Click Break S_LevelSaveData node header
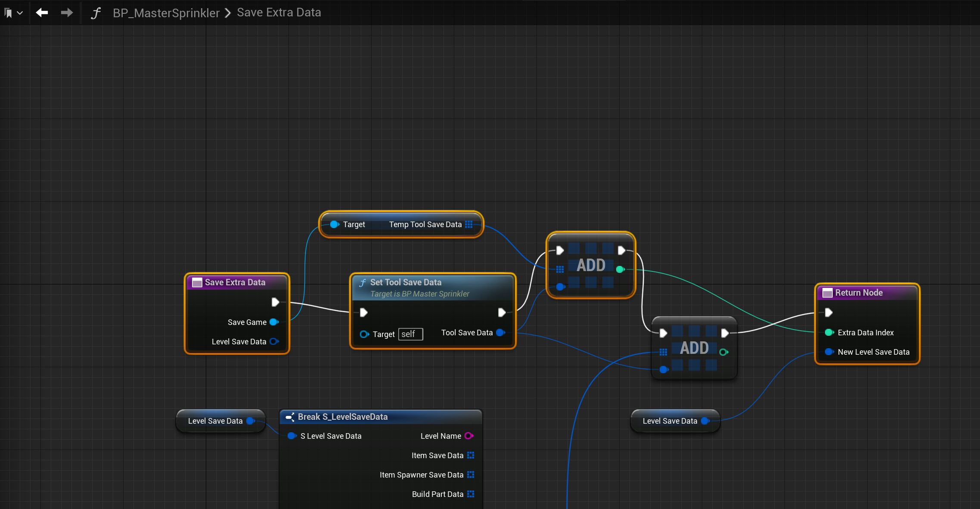The height and width of the screenshot is (509, 980). coord(342,417)
